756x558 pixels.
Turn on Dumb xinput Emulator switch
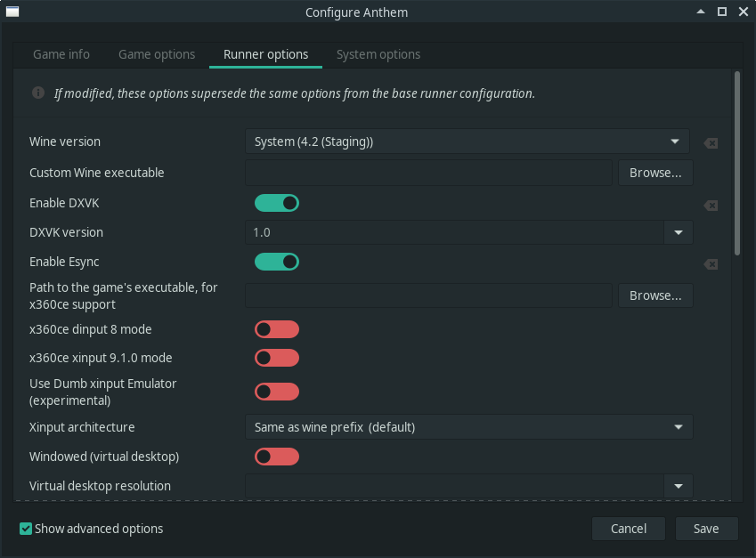click(x=277, y=392)
